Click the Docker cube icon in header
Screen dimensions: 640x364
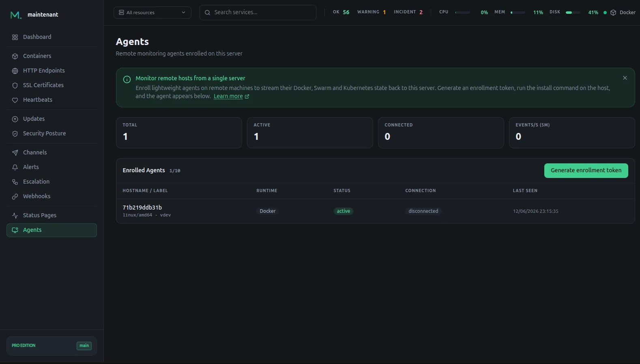[x=613, y=13]
